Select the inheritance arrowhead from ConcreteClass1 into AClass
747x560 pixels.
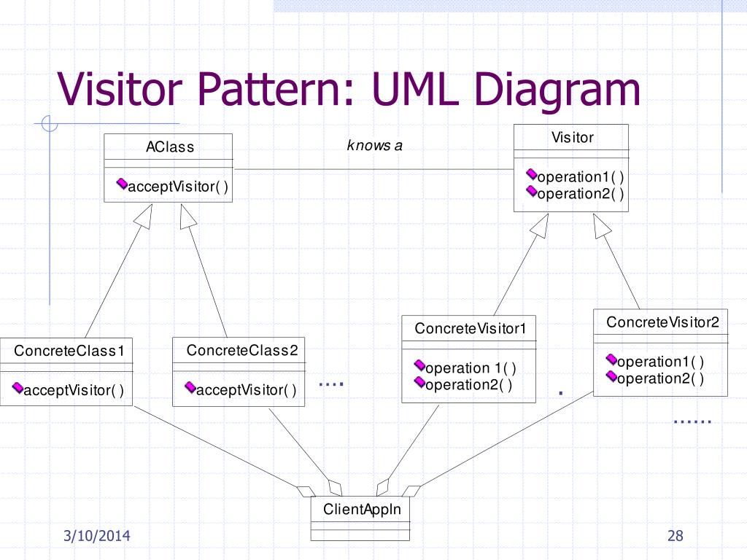coord(144,217)
